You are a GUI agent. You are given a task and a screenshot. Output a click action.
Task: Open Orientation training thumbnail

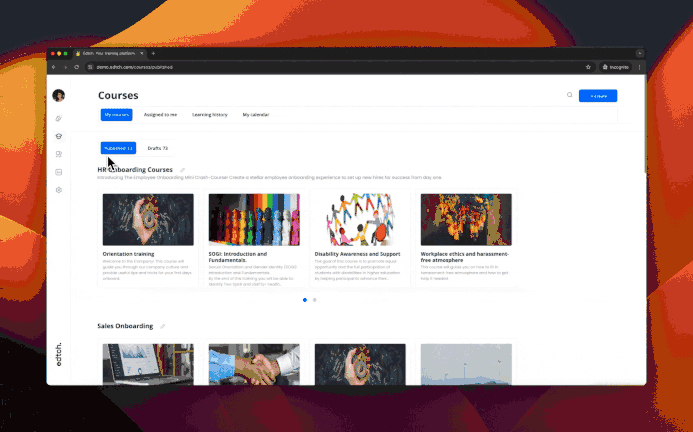pos(148,219)
